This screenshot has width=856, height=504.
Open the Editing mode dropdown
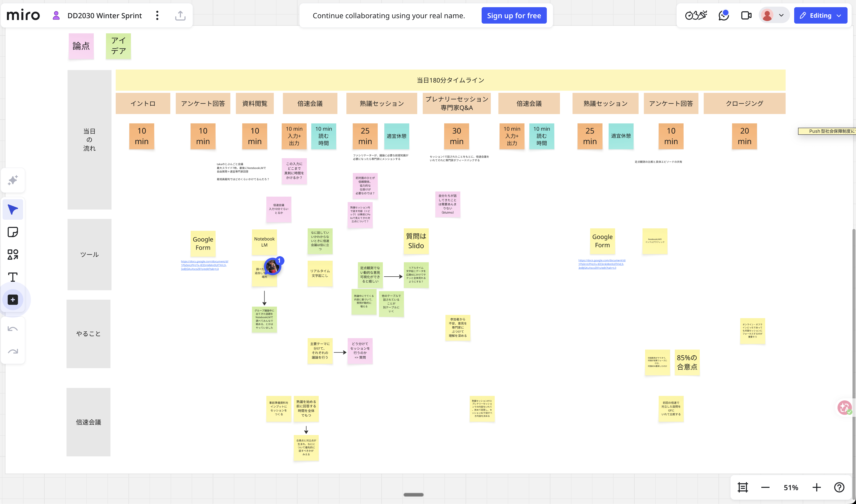820,15
